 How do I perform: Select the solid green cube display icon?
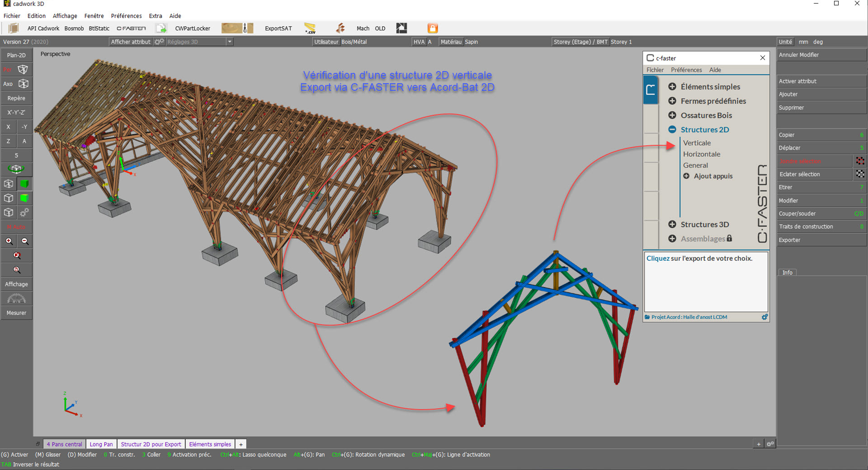coord(24,184)
